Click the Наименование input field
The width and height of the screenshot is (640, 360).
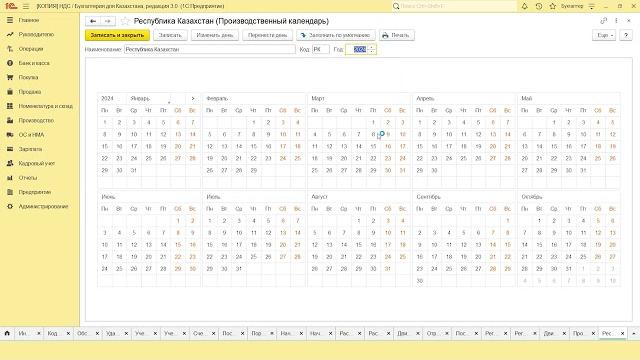209,49
